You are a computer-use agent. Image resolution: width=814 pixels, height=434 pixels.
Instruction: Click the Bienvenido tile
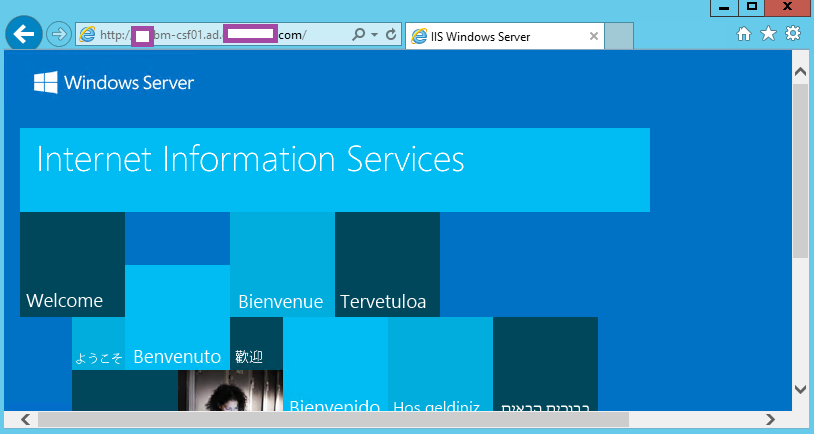(x=335, y=364)
